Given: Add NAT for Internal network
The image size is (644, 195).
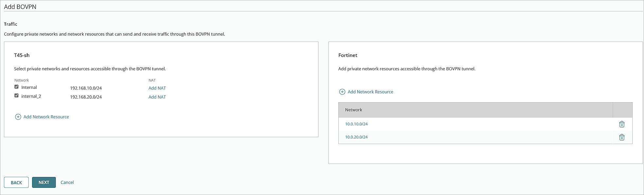Looking at the screenshot, I should point(157,88).
